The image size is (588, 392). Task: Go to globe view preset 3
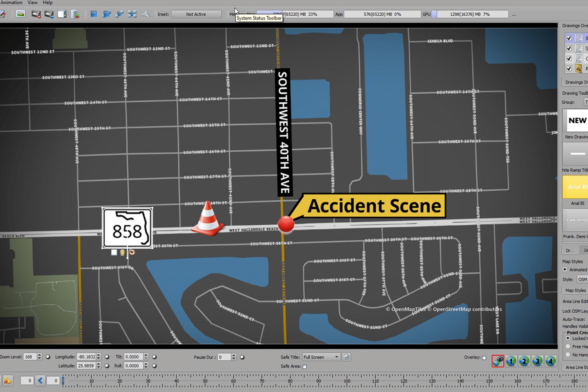click(x=537, y=361)
